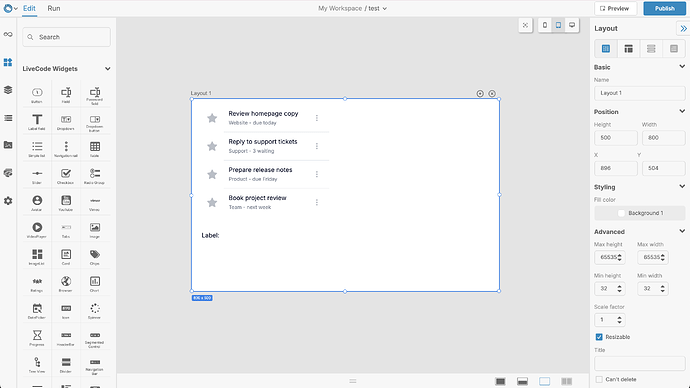Open the app logo dropdown menu

(x=11, y=8)
